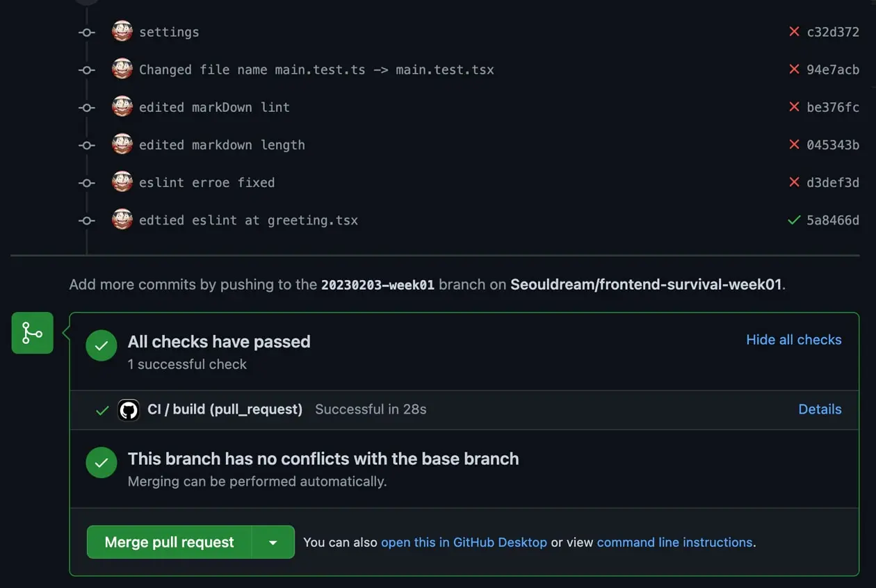Viewport: 876px width, 588px height.
Task: Click the green checkmark status for commit 5a8466d
Action: [794, 220]
